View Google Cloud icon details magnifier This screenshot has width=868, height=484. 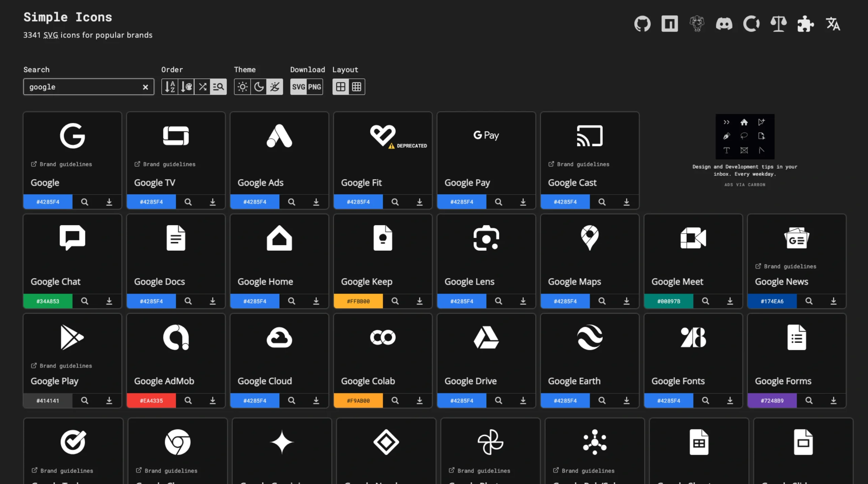click(292, 401)
